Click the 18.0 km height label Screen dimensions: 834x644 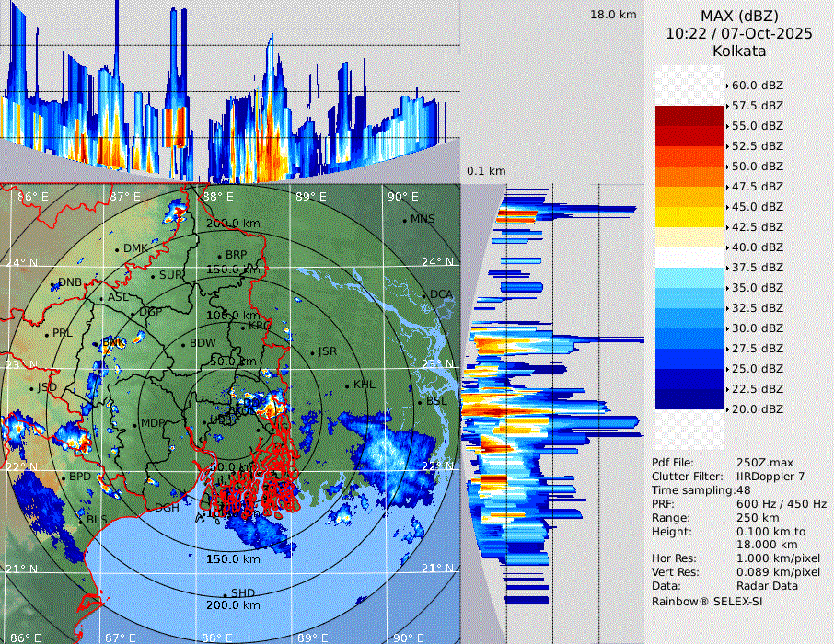613,15
